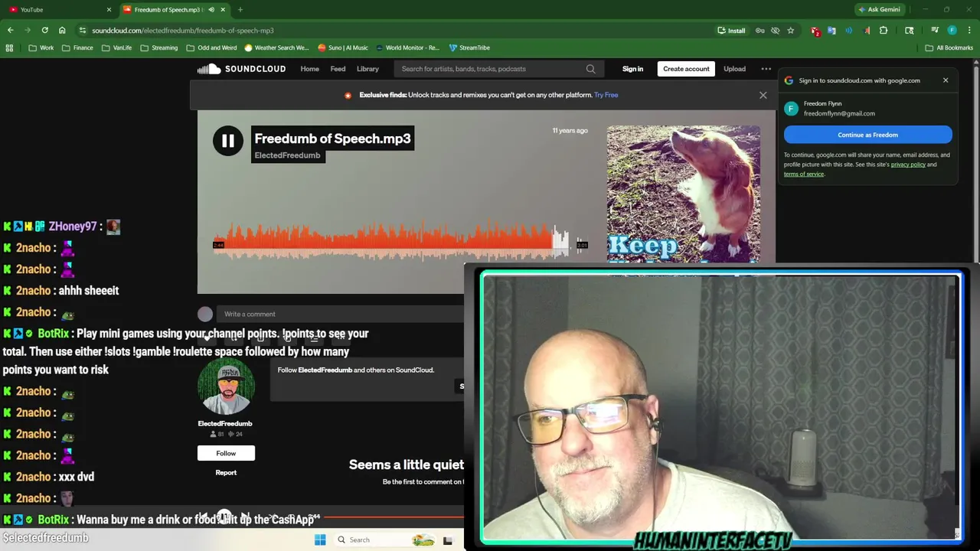980x551 pixels.
Task: Open the SoundCloud three-dot more menu
Action: 766,69
